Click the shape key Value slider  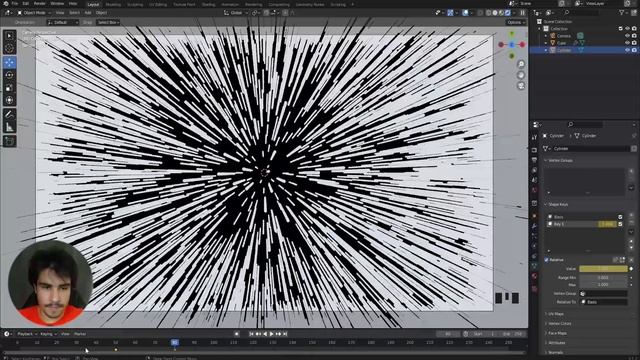coord(603,269)
